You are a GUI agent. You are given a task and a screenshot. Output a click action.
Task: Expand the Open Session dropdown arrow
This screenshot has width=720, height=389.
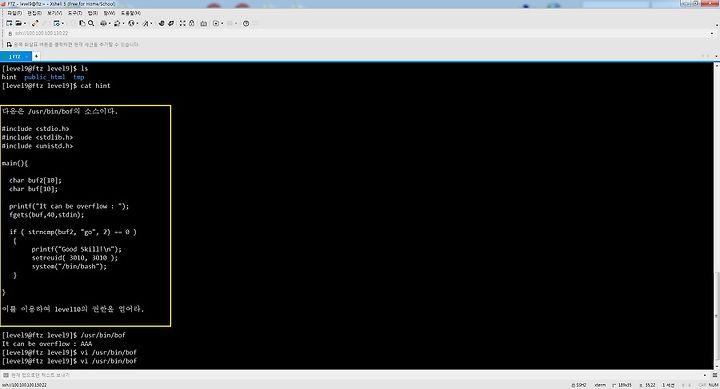[x=25, y=23]
